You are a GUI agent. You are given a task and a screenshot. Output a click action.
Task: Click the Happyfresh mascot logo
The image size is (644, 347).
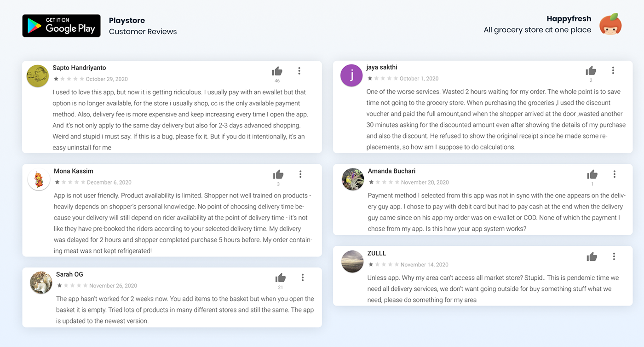coord(610,24)
